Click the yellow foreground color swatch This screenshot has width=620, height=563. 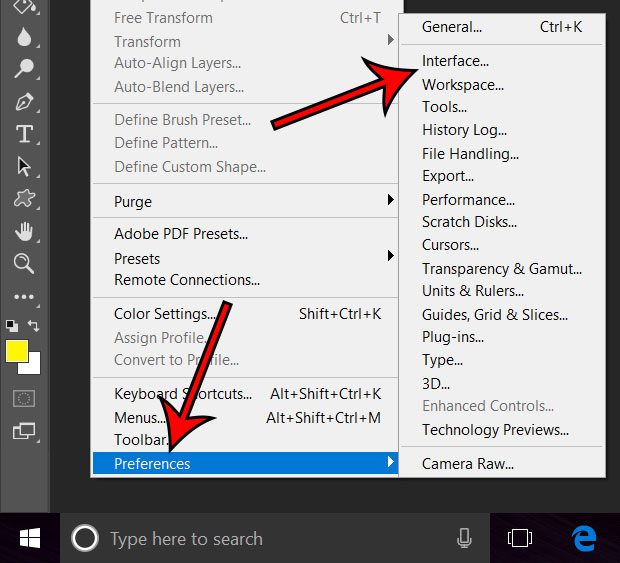click(x=16, y=351)
